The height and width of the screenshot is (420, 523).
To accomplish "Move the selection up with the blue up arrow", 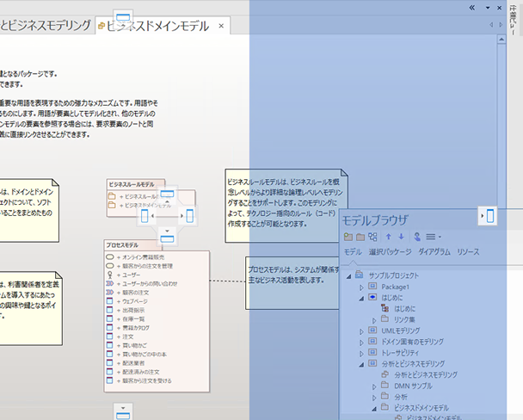I will point(389,237).
